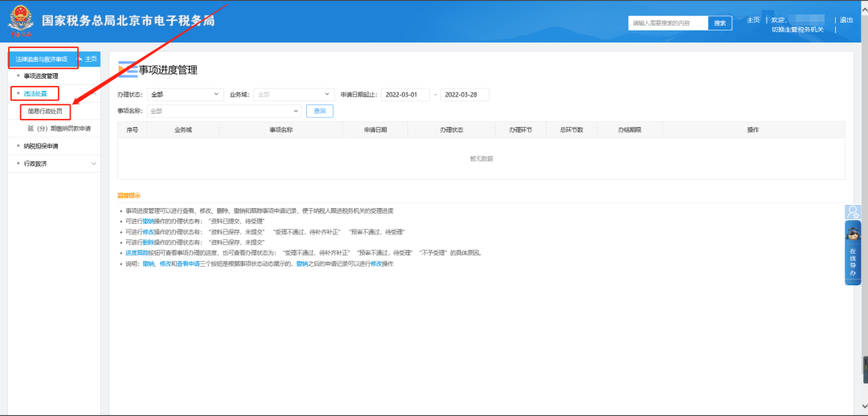Click the user star icon on right edge
This screenshot has width=868, height=416.
853,211
